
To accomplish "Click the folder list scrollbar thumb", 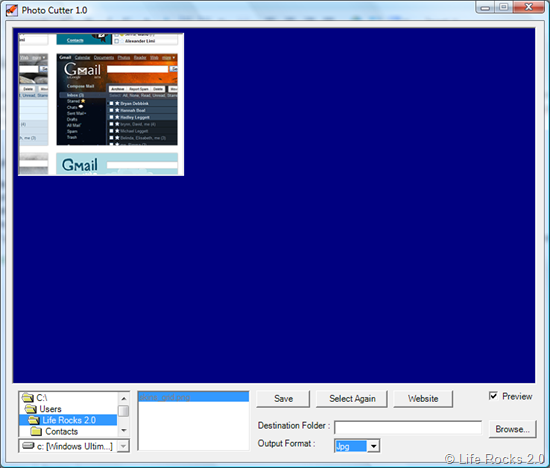I will click(123, 411).
